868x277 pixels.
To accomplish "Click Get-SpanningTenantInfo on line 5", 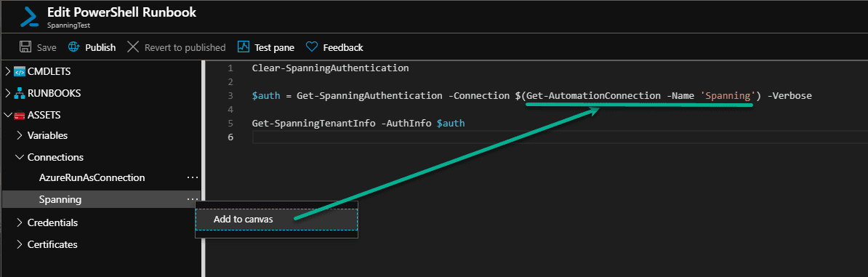I will click(313, 123).
